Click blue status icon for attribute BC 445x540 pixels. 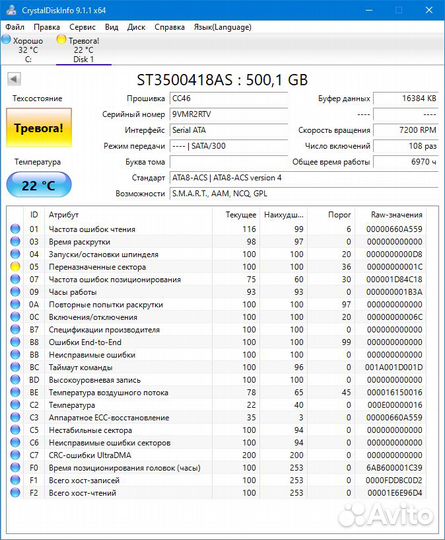pyautogui.click(x=15, y=367)
